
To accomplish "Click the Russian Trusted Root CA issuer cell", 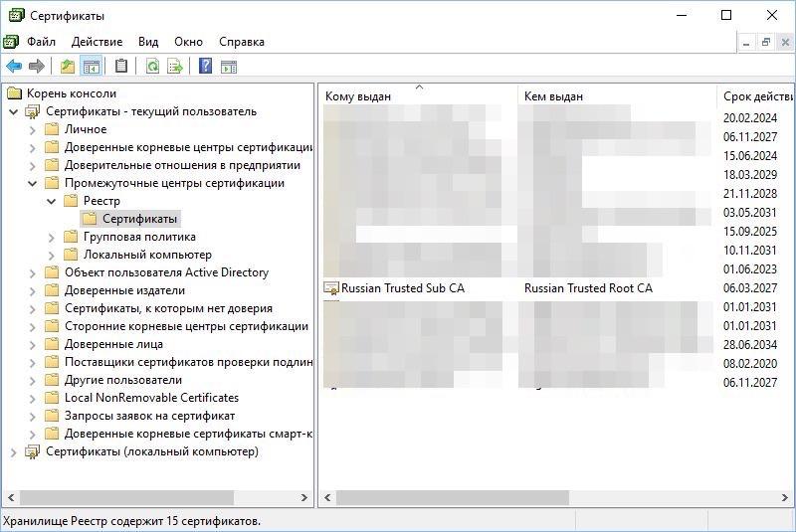I will click(x=588, y=288).
